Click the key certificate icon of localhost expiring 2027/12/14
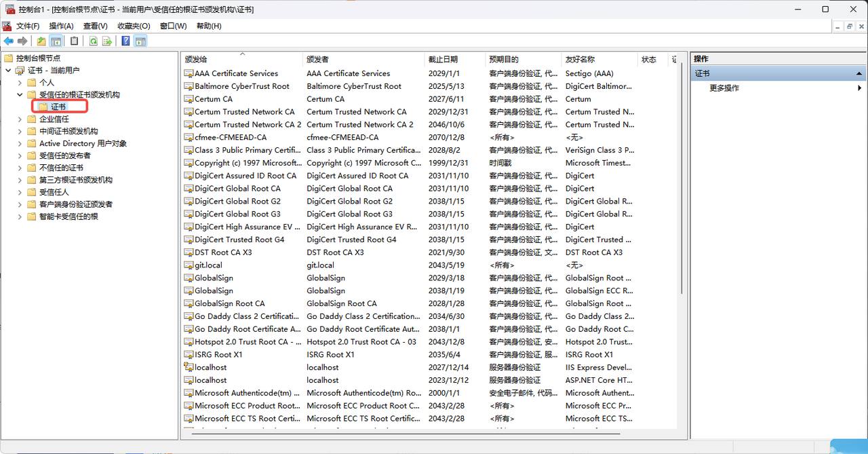Viewport: 868px width, 454px height. tap(189, 367)
